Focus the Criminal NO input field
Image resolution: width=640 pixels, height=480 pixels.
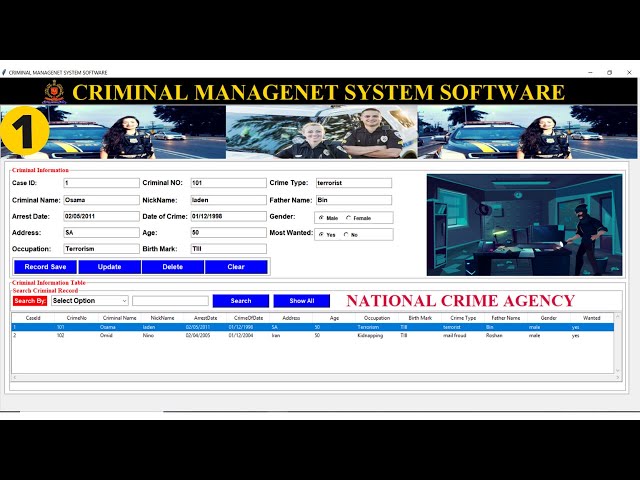pos(228,183)
